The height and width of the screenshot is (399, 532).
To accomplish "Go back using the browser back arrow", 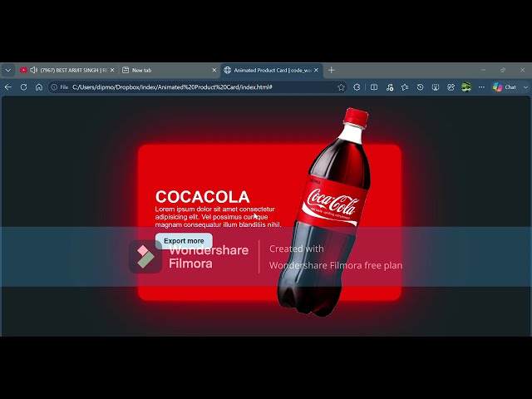I will click(x=8, y=87).
